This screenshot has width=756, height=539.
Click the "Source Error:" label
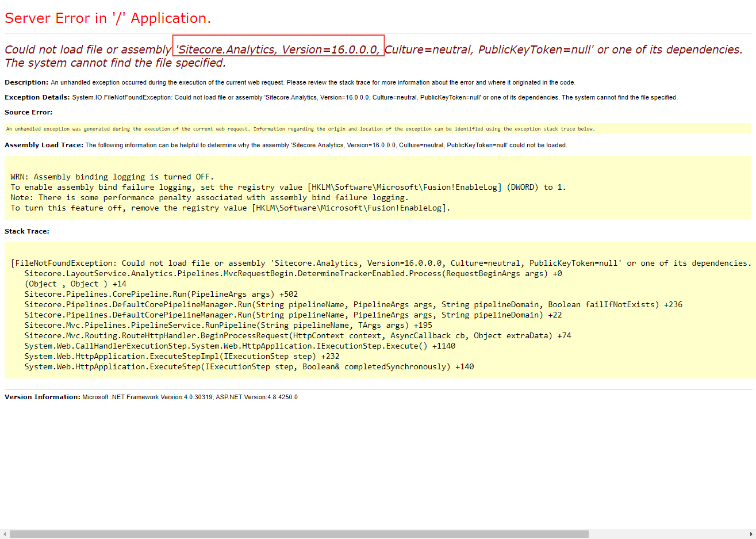(28, 112)
